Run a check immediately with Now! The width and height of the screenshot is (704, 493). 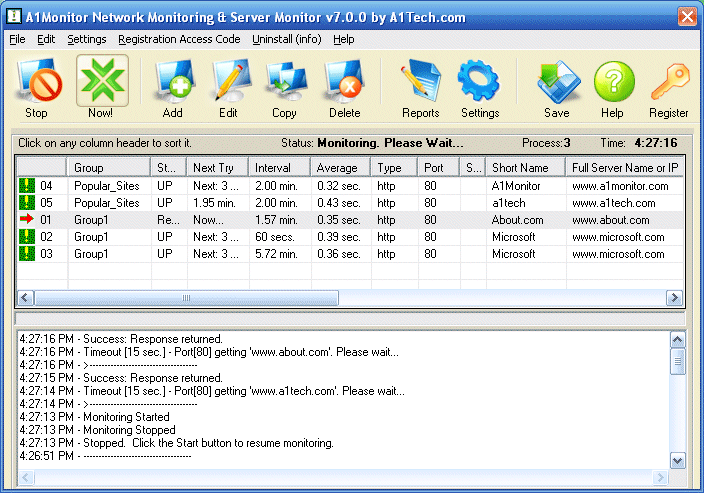[100, 87]
